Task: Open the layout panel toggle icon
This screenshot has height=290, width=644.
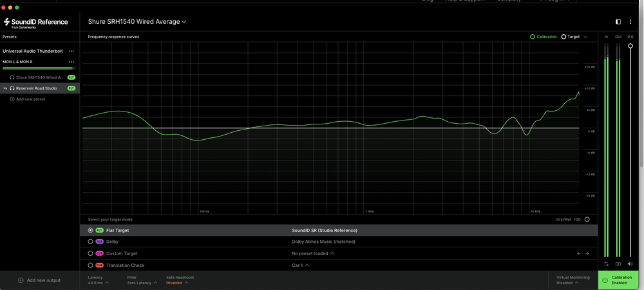Action: click(618, 22)
